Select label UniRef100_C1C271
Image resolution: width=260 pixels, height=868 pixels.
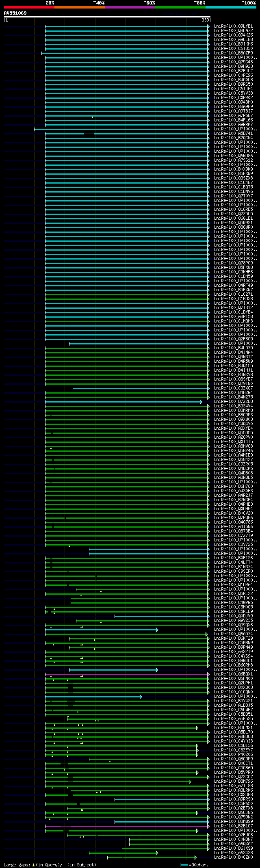coord(233,294)
